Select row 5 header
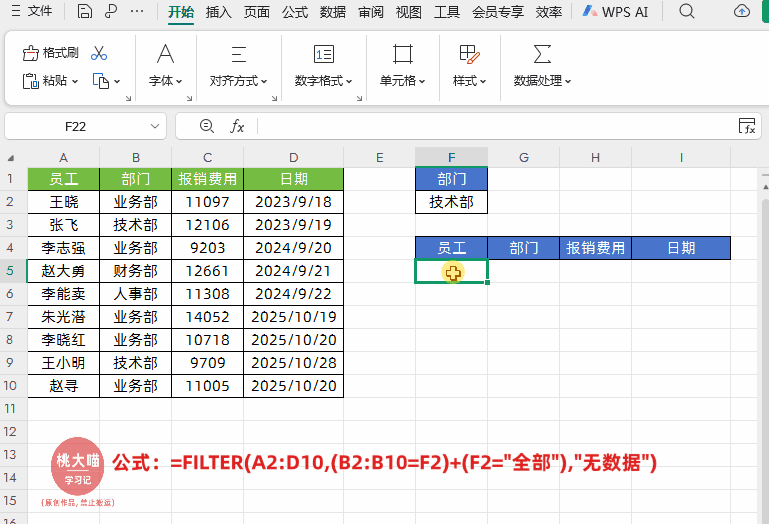 coord(10,271)
